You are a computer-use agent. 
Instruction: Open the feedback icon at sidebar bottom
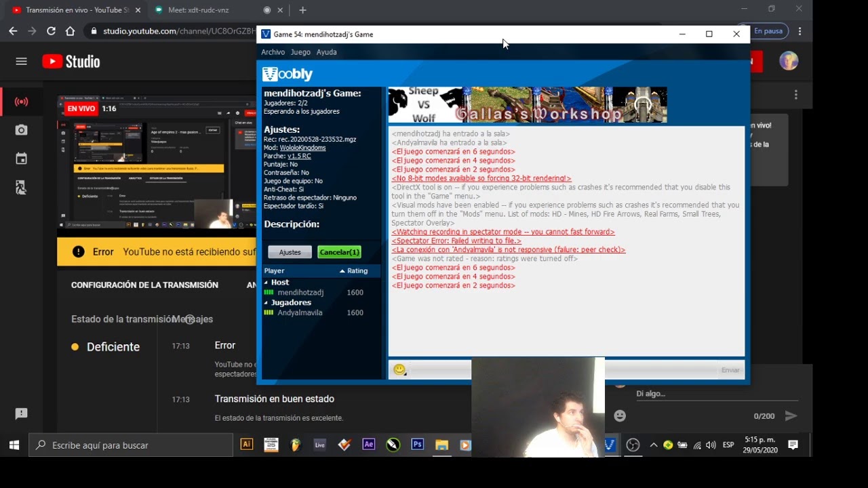(x=21, y=413)
